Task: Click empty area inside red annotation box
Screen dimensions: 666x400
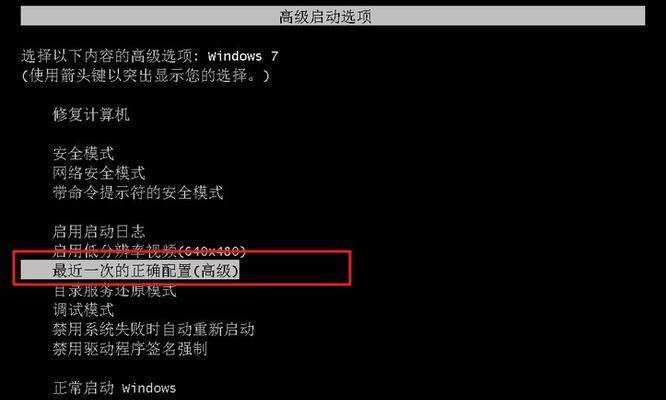Action: pyautogui.click(x=295, y=270)
